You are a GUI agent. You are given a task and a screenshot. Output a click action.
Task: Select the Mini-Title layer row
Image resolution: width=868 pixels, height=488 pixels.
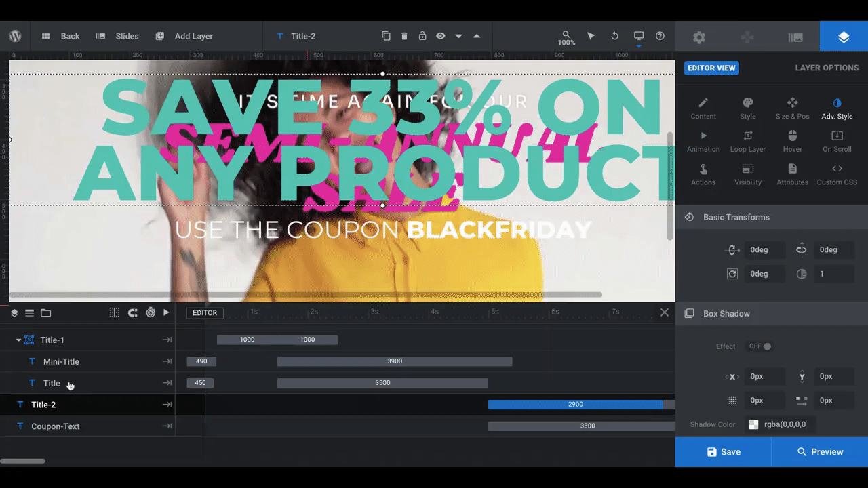tap(87, 361)
